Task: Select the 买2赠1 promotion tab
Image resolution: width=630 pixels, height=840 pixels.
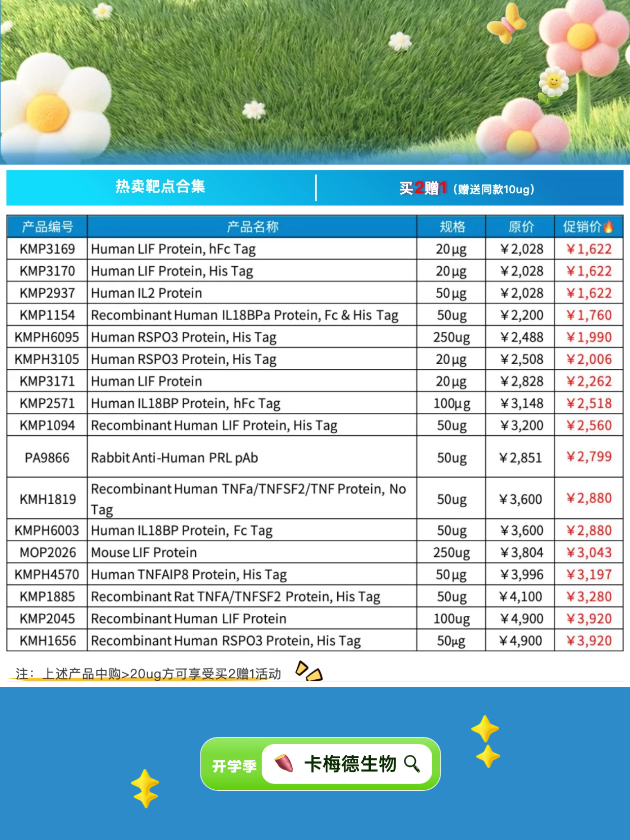Action: pyautogui.click(x=467, y=189)
